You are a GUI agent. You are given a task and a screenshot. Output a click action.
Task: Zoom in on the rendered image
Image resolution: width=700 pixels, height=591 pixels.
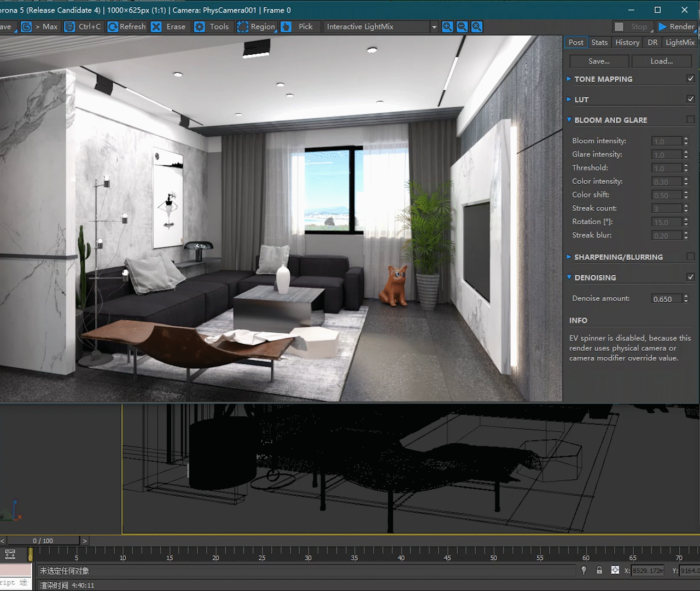[x=447, y=27]
